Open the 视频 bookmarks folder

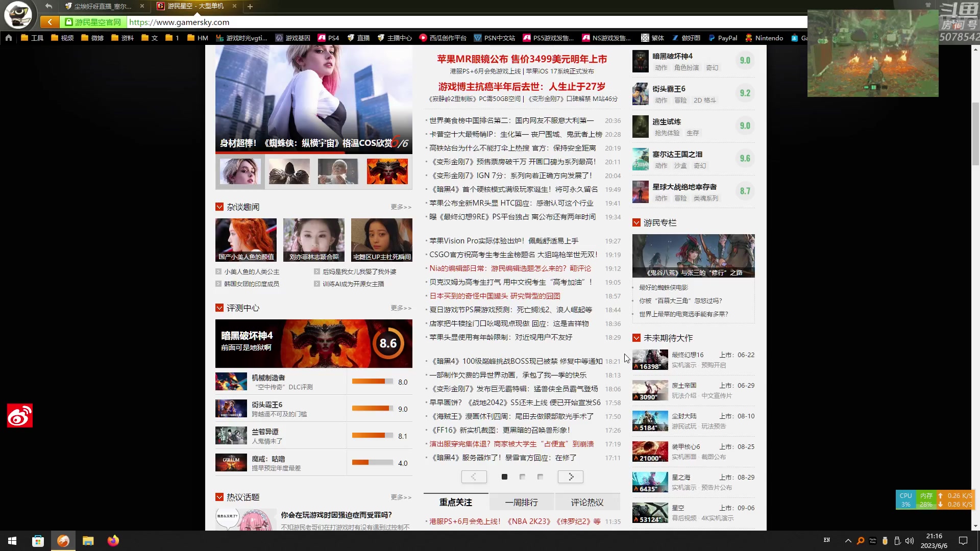[x=62, y=38]
